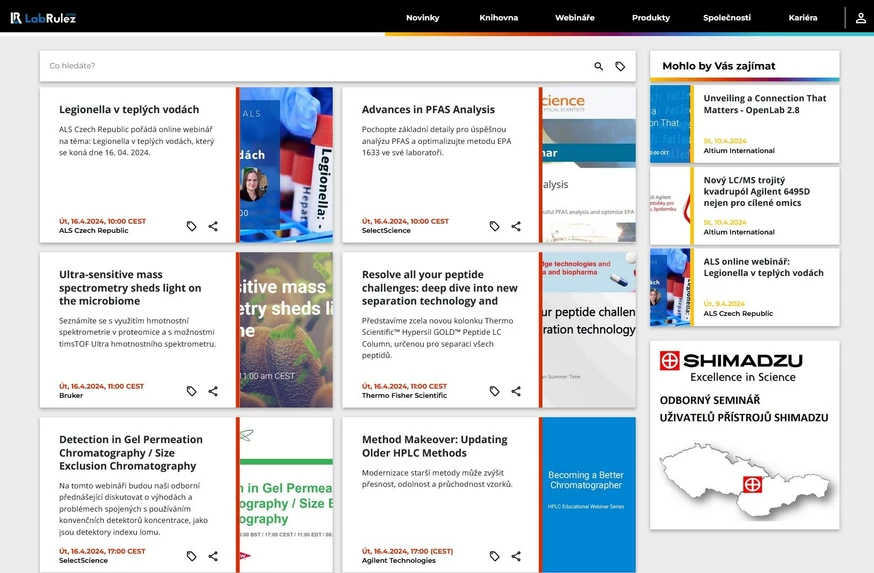Go to Webináře section
874x573 pixels.
[x=575, y=18]
